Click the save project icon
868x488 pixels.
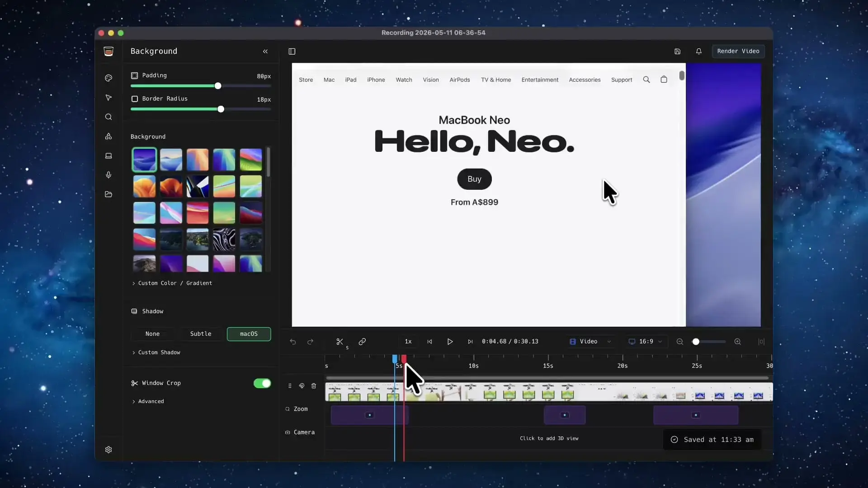coord(677,52)
